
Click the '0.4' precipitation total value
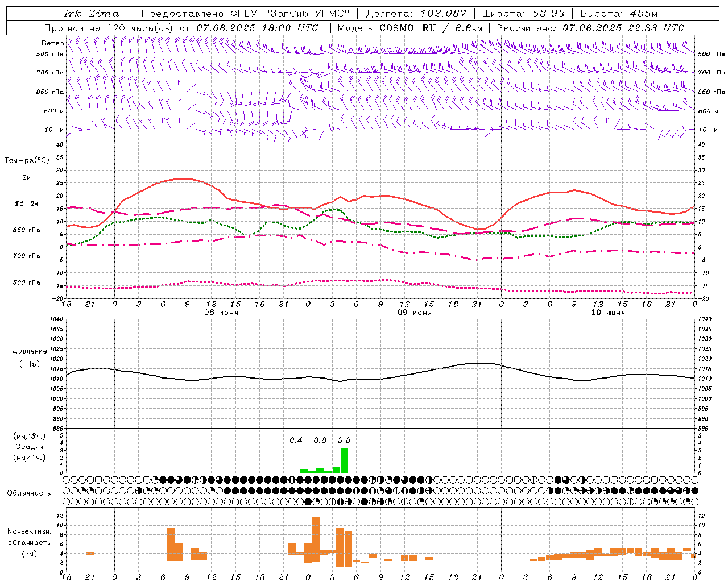[x=296, y=440]
